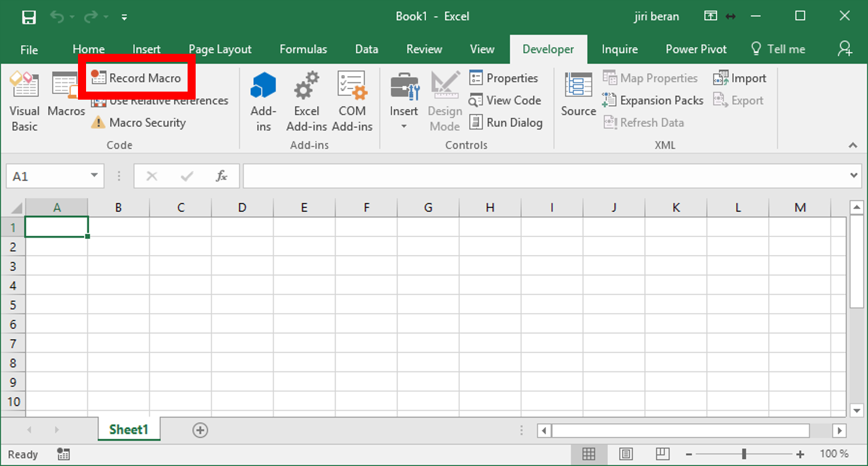Screen dimensions: 868x466
Task: Click the zoom slider handle
Action: [x=744, y=454]
